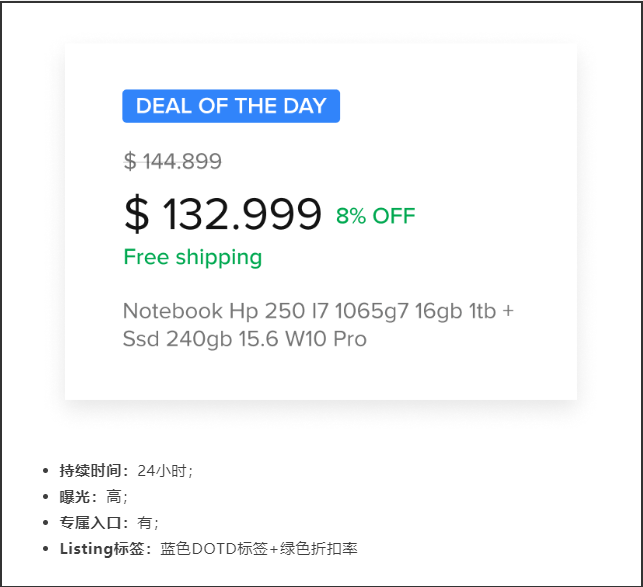
Task: Click the Free shipping text
Action: [193, 258]
